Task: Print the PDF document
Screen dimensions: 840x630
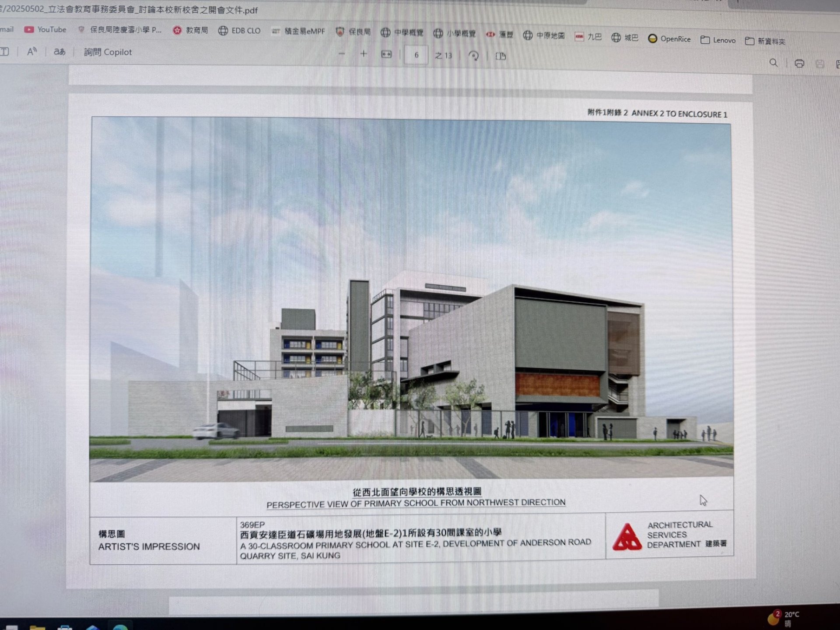Action: click(x=799, y=64)
